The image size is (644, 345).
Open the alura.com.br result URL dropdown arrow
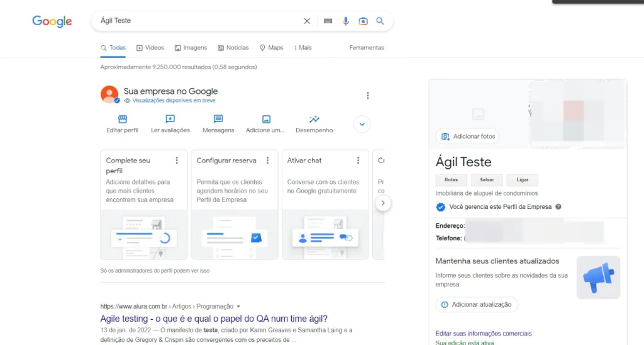click(238, 307)
